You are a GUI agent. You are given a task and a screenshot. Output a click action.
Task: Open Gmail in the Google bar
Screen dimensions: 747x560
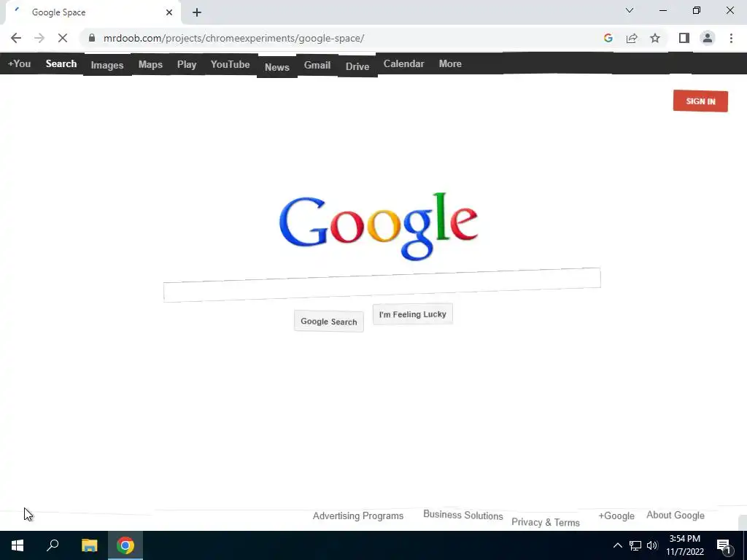click(317, 65)
